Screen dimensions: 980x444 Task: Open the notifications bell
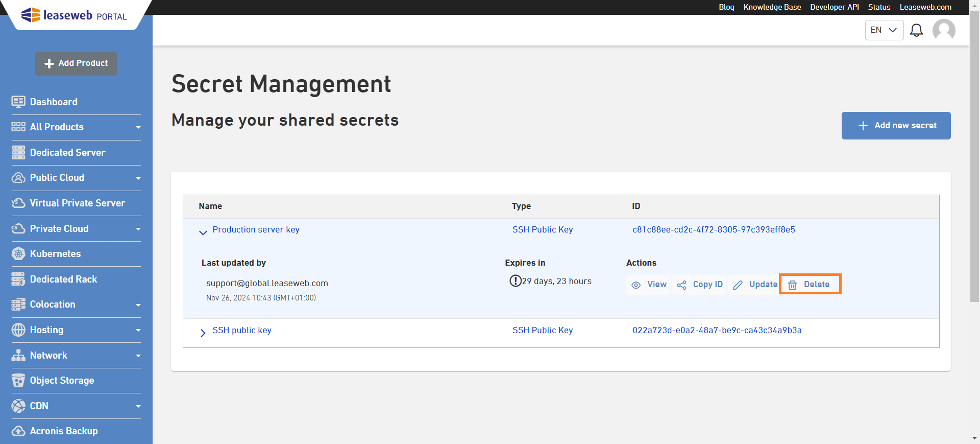coord(917,30)
